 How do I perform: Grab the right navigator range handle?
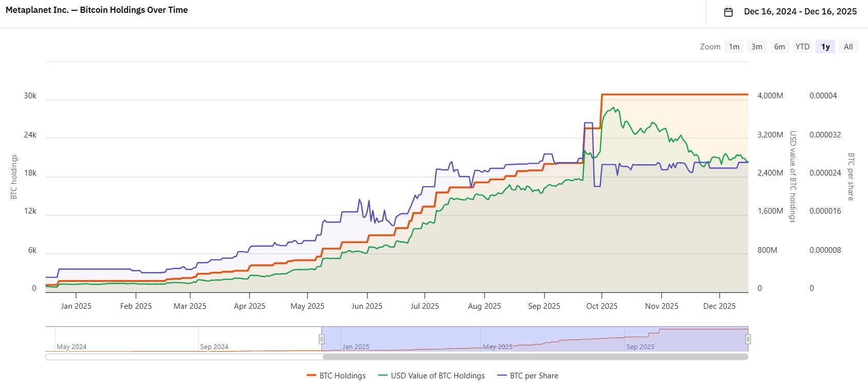click(x=748, y=339)
